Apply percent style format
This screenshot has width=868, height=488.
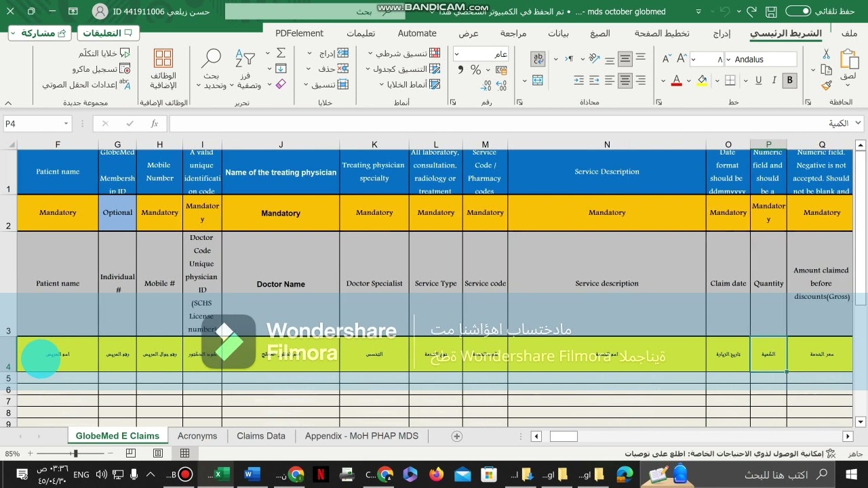pyautogui.click(x=475, y=70)
